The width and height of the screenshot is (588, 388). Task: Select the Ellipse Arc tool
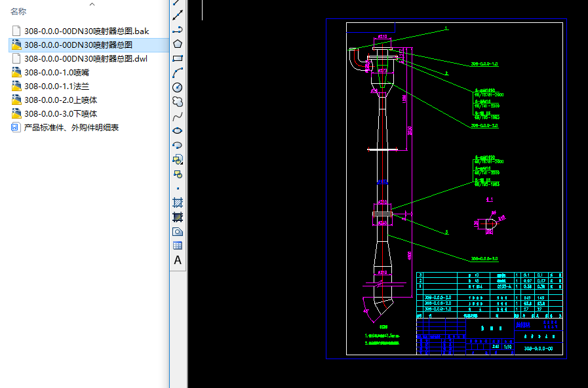pos(177,145)
